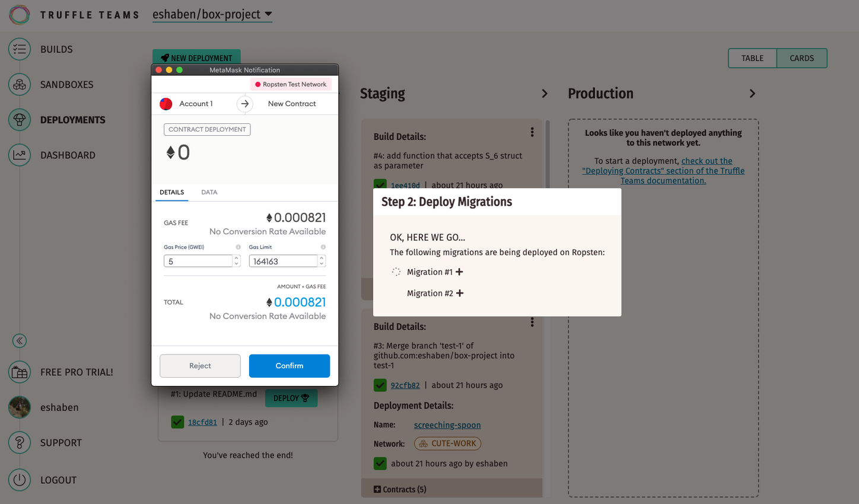Go to DEPLOYMENTS section

point(73,120)
